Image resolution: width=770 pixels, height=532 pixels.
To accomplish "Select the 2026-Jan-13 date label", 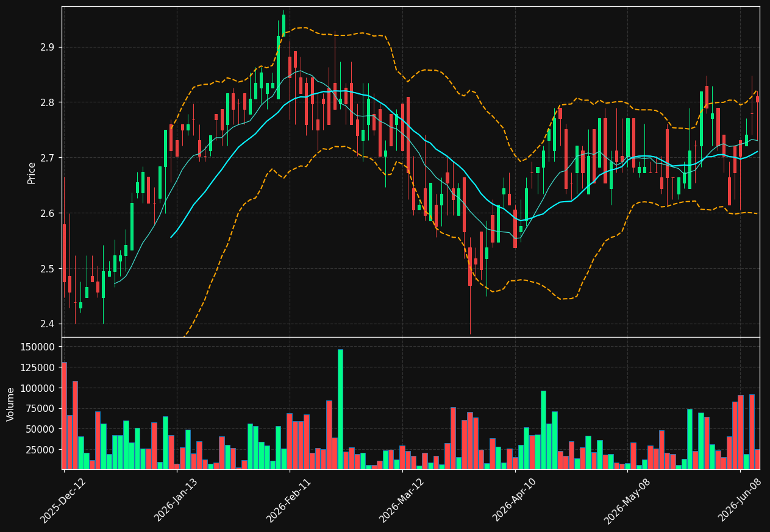I will pos(177,500).
